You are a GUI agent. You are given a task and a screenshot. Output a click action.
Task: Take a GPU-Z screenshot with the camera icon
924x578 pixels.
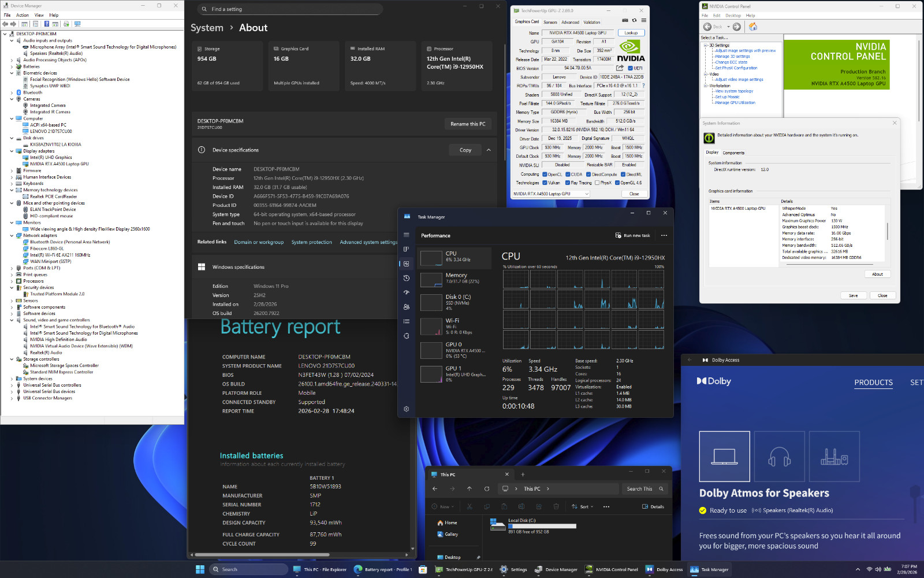(x=625, y=20)
